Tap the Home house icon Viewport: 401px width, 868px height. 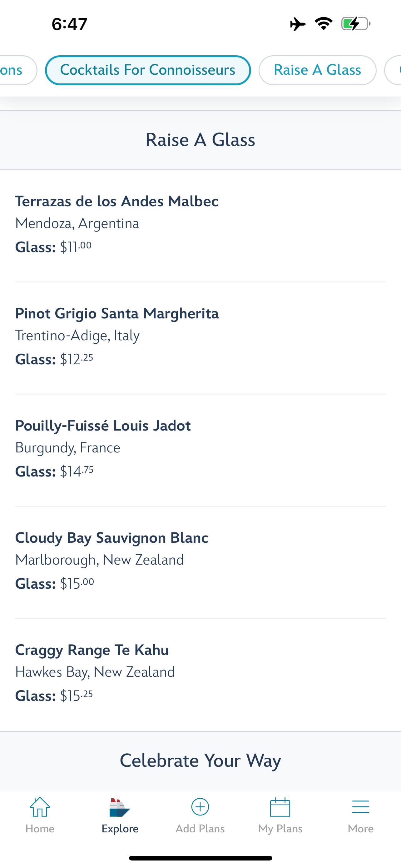(x=40, y=807)
